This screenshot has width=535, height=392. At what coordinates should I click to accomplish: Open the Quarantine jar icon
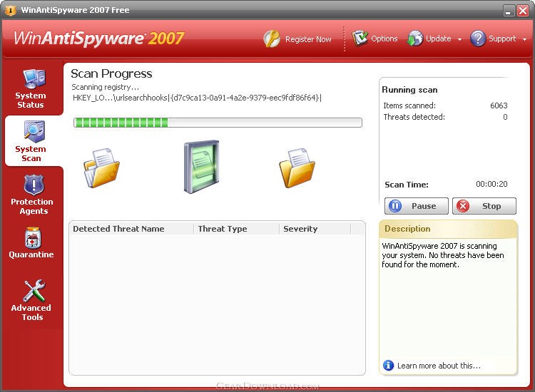(33, 237)
